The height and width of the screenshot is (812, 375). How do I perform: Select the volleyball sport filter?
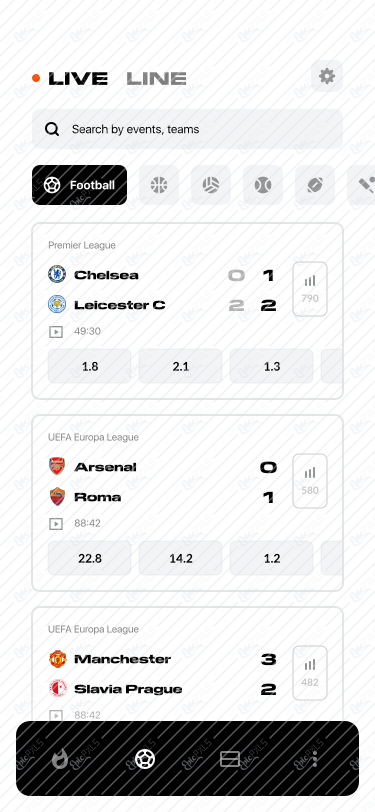211,185
